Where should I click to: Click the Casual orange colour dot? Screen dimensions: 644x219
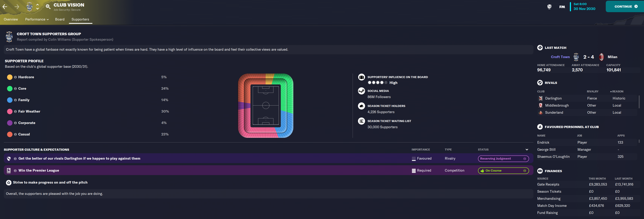point(10,134)
